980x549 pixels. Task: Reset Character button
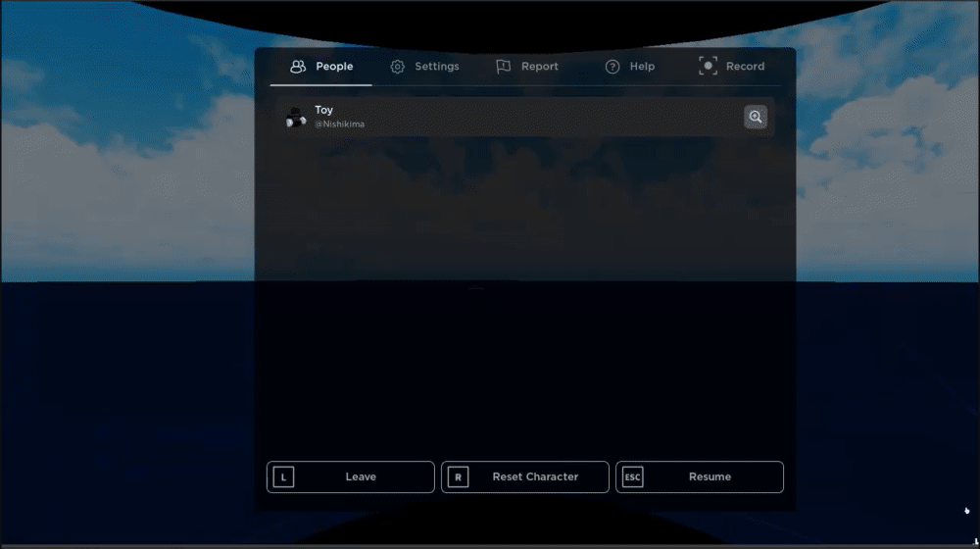(525, 477)
